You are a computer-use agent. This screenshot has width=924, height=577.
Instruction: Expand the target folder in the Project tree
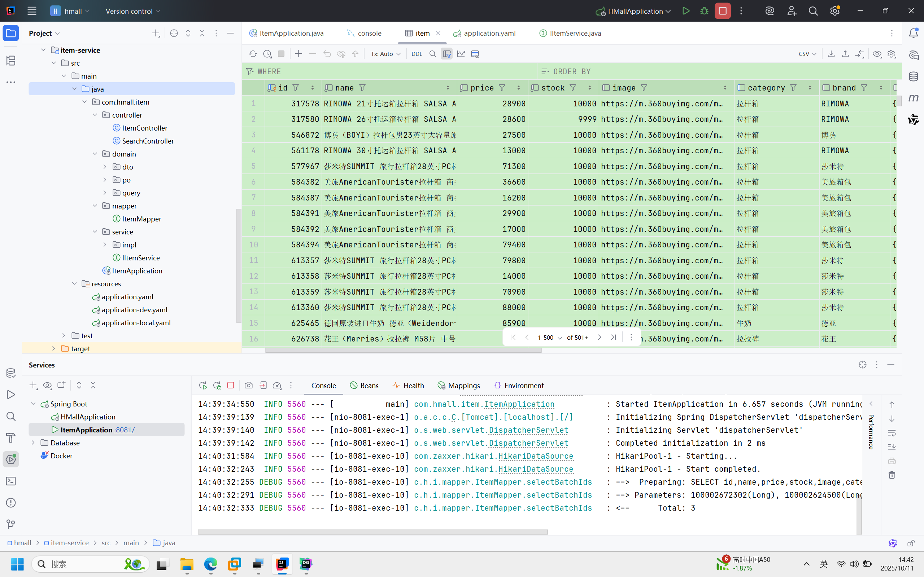(x=54, y=348)
